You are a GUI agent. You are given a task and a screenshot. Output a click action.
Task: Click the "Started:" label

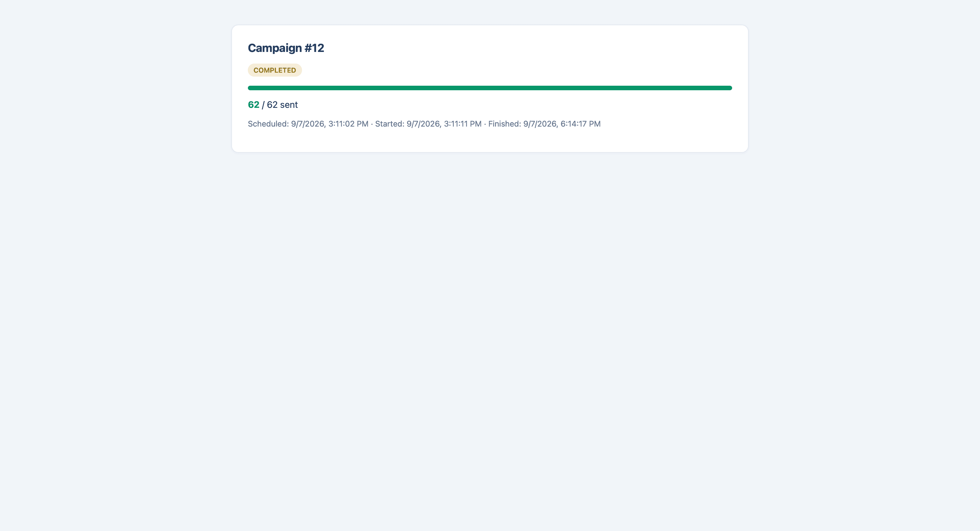pyautogui.click(x=390, y=124)
